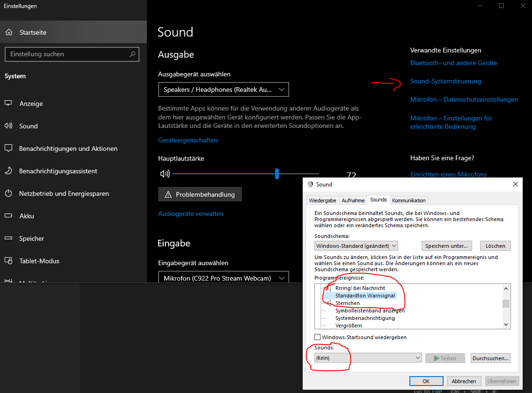Select the Anzeige display icon in the sidebar
The image size is (532, 393).
click(8, 104)
